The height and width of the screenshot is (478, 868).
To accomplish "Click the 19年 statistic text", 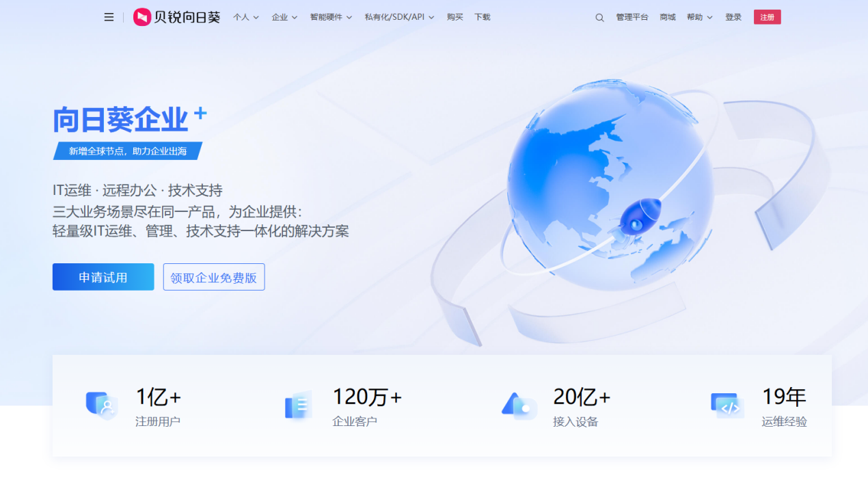I will coord(785,397).
